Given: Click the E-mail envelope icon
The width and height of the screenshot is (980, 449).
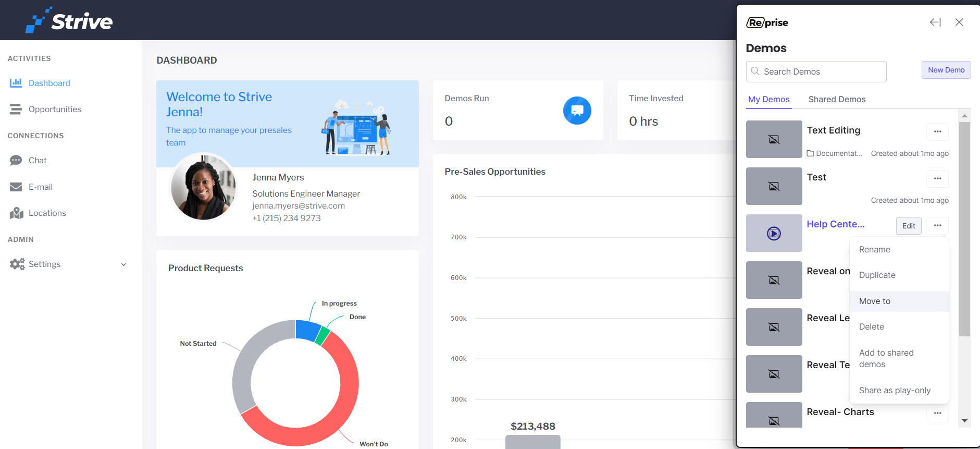Looking at the screenshot, I should [16, 187].
